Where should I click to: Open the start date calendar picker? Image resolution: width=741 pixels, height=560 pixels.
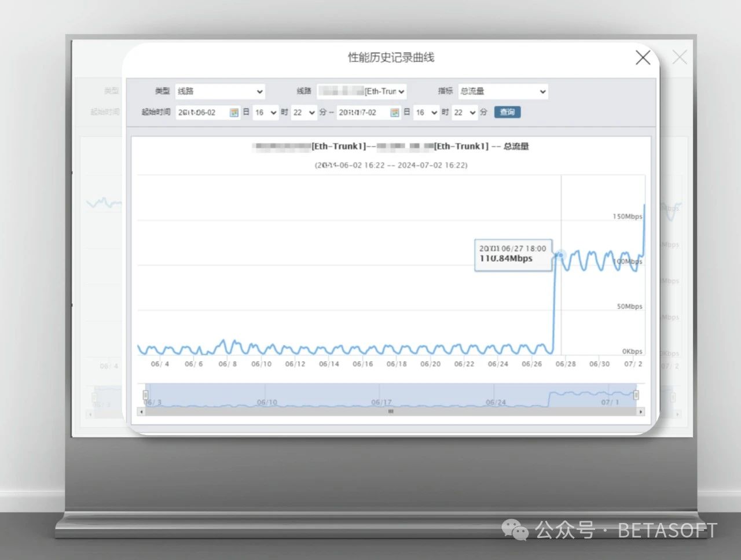[234, 113]
